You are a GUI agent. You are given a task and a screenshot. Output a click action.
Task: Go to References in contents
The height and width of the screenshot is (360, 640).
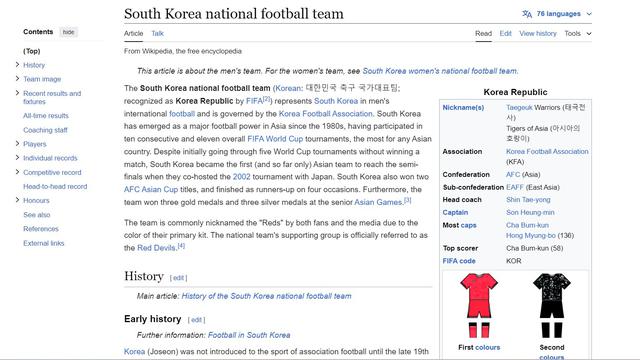pyautogui.click(x=41, y=229)
